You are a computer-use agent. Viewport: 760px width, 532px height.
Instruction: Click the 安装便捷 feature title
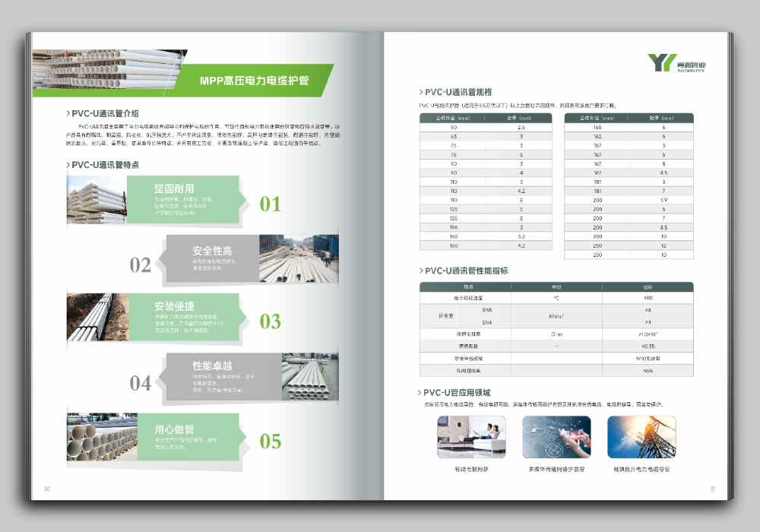pyautogui.click(x=174, y=306)
